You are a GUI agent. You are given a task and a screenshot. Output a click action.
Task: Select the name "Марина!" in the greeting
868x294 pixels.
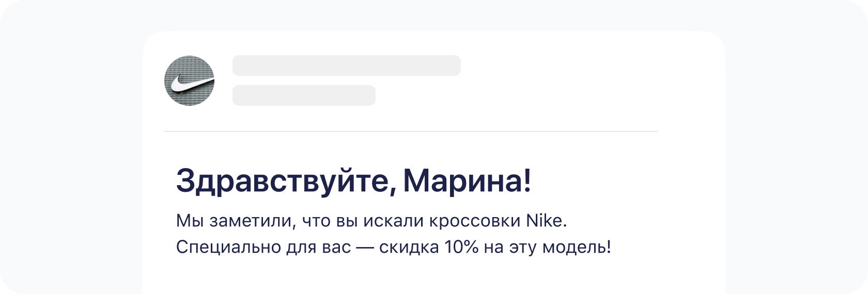point(467,181)
